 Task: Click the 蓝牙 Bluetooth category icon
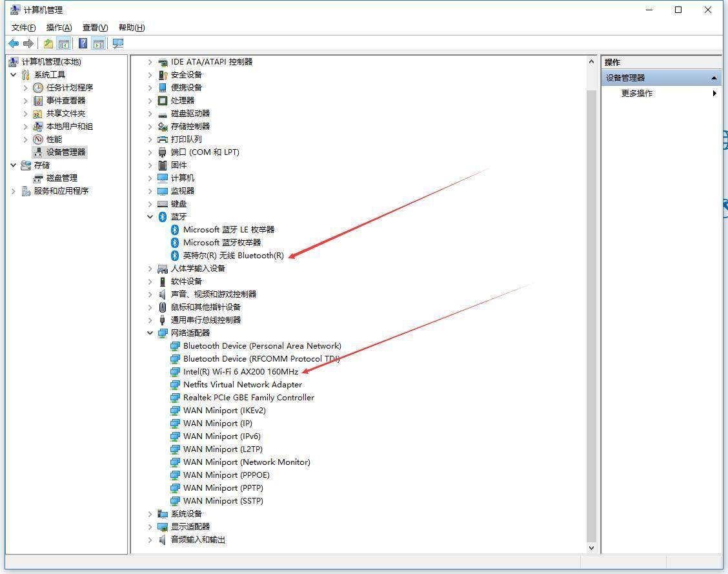pos(163,217)
